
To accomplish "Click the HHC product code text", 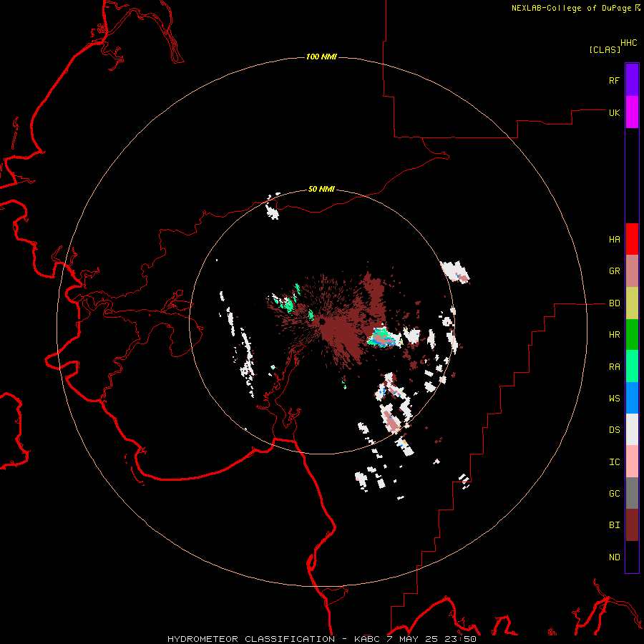I will (628, 43).
